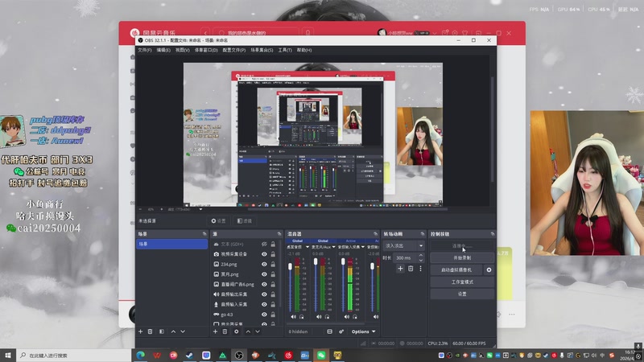644x362 pixels.
Task: Lock the Text (GDI+) source
Action: [273, 245]
